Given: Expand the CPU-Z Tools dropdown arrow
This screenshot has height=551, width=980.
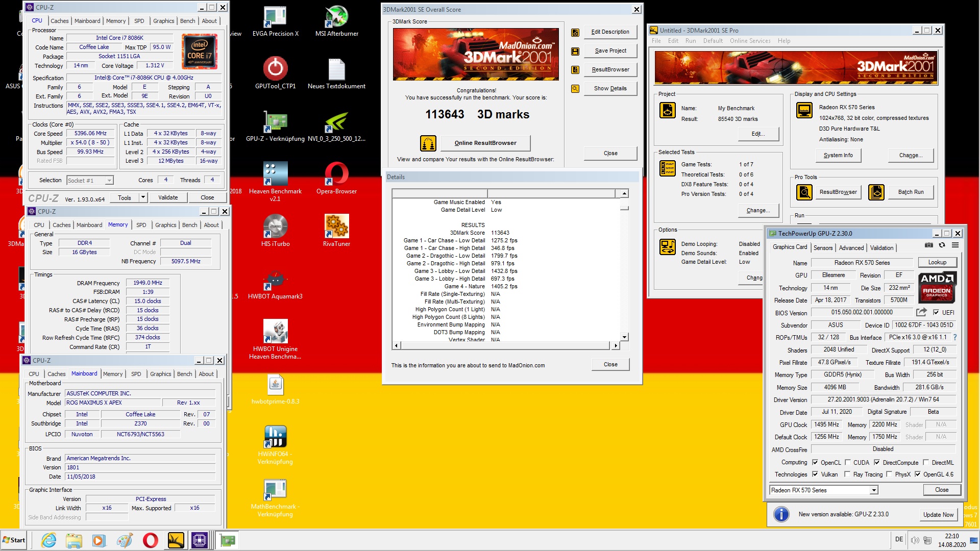Looking at the screenshot, I should (143, 197).
